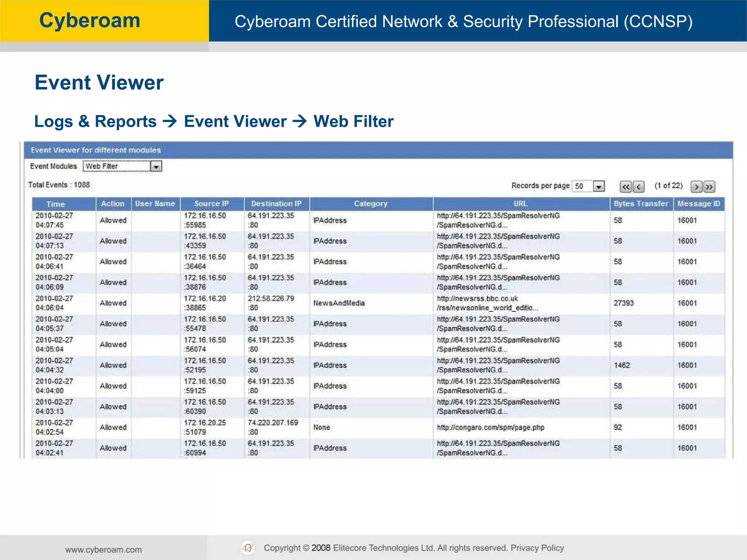Open the www.cyberoam.com footer link
Viewport: 747px width, 560px height.
click(x=104, y=550)
